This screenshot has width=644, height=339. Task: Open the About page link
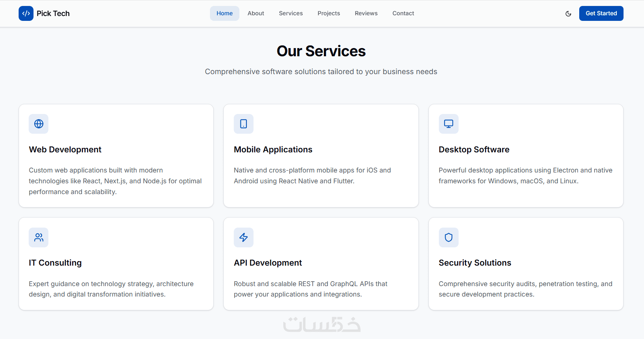click(x=256, y=13)
